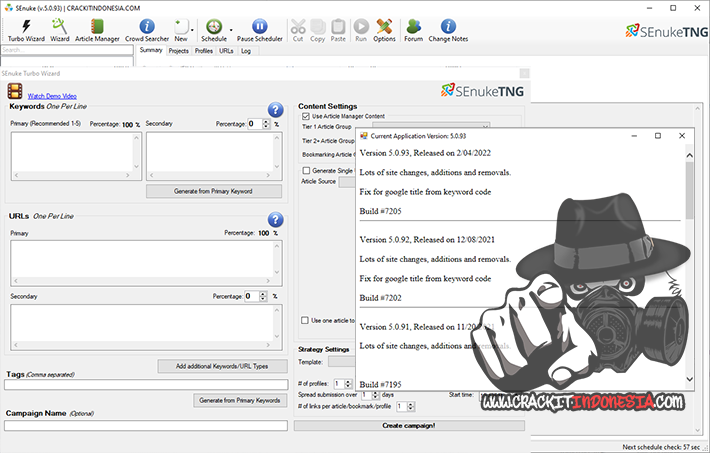Expand the Schedule dropdown arrow
710x453 pixels.
point(232,30)
